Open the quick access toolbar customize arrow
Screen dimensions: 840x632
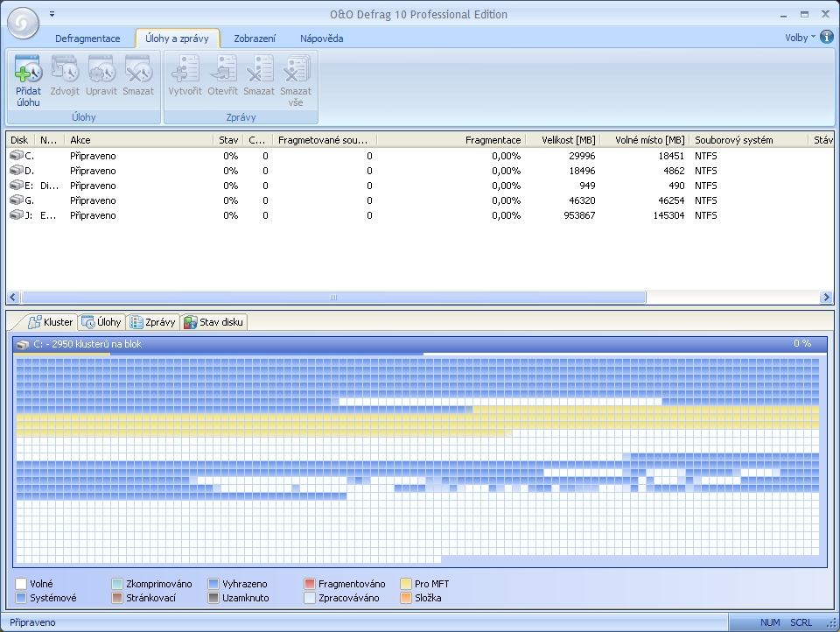52,15
